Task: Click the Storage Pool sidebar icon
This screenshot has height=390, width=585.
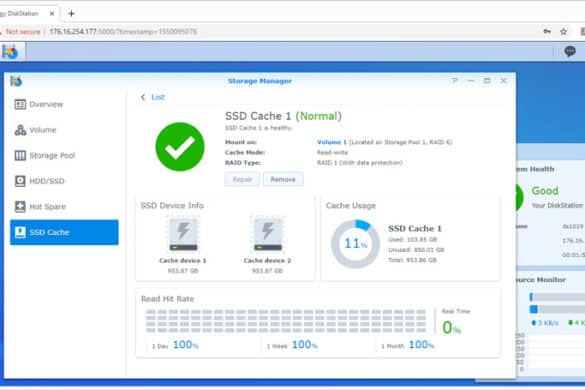Action: pos(20,155)
